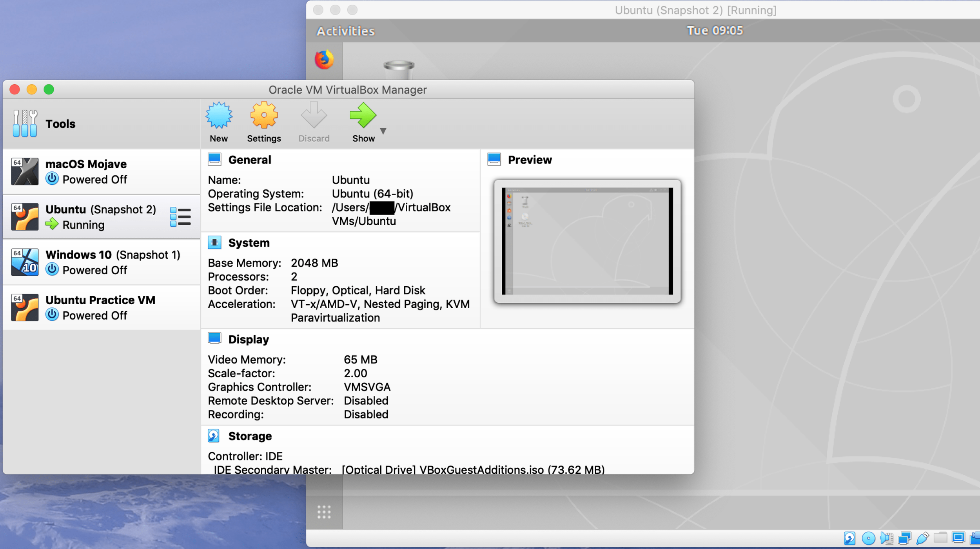This screenshot has width=980, height=549.
Task: Expand the Storage section details
Action: click(250, 436)
